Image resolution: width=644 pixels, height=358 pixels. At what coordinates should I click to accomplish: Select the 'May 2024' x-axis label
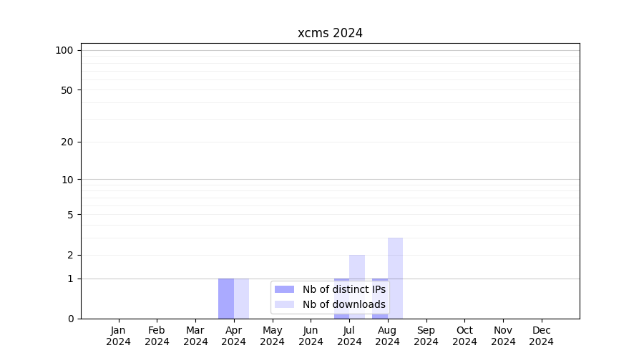point(272,336)
